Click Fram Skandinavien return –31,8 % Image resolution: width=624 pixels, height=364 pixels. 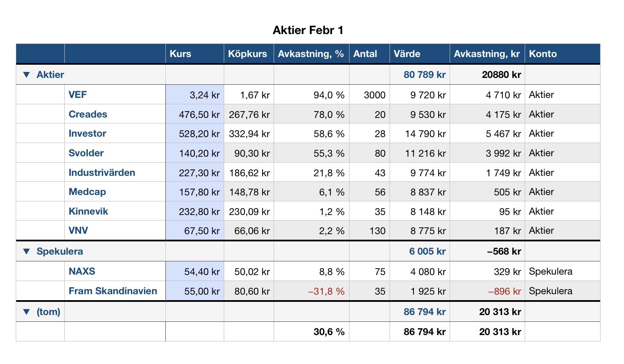(312, 291)
